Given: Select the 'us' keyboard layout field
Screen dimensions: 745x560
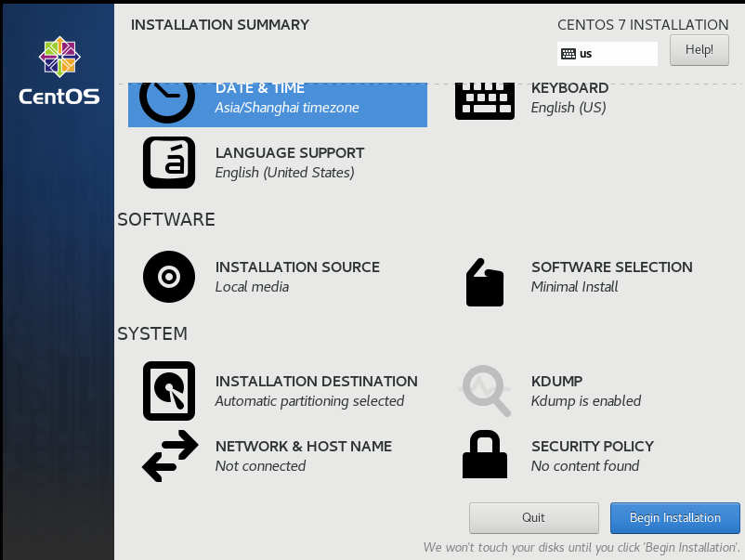Looking at the screenshot, I should [x=608, y=54].
